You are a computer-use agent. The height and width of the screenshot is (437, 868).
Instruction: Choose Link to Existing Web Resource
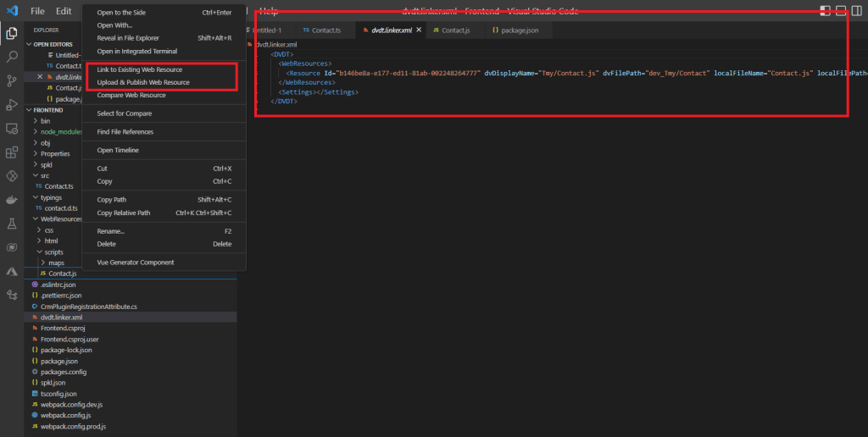pos(162,69)
